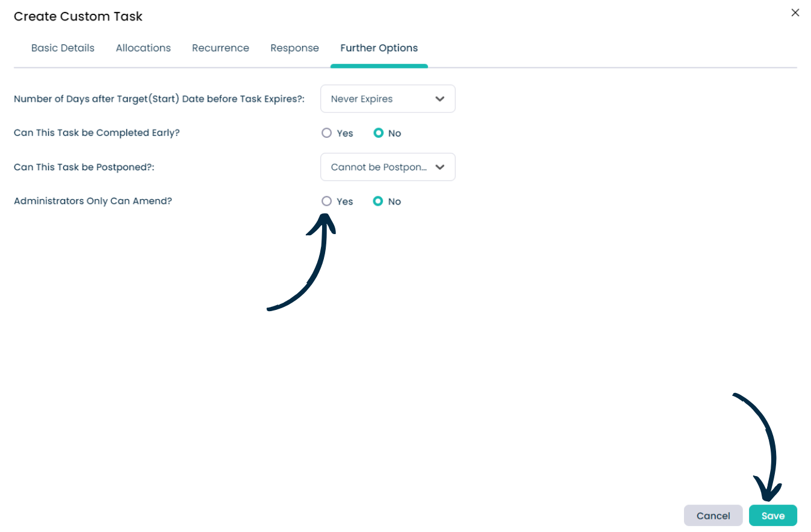Image resolution: width=811 pixels, height=532 pixels.
Task: Click the 'Create Custom Task' title text
Action: pos(78,16)
